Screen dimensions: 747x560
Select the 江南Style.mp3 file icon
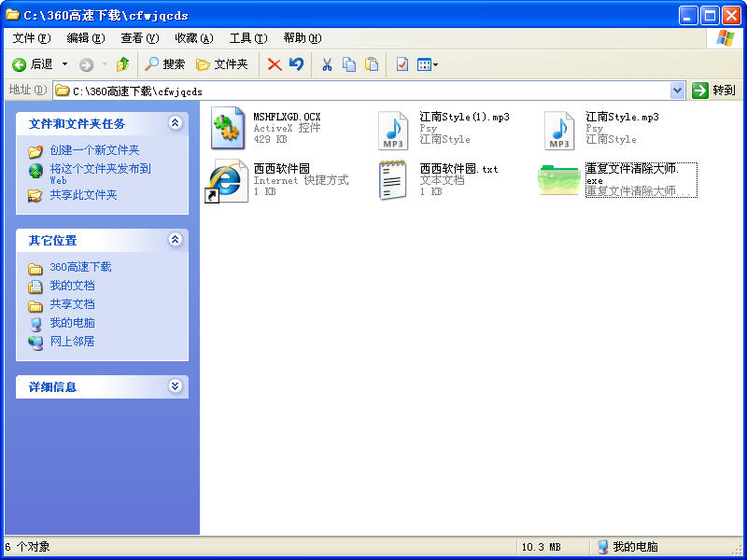559,131
